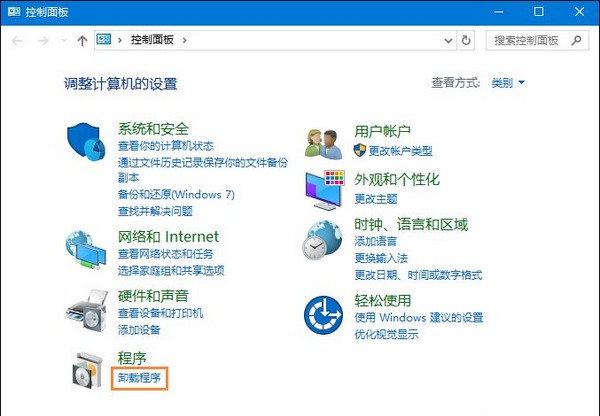Open 时钟、语言和区域 category heading

pyautogui.click(x=411, y=225)
